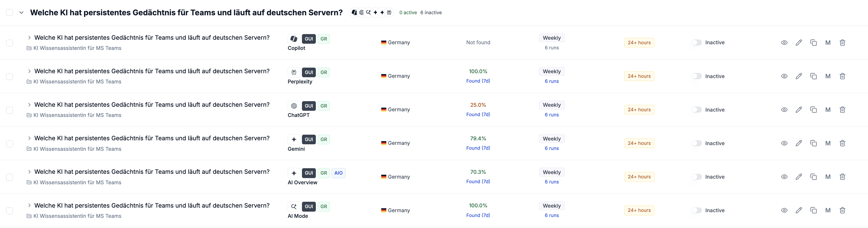
Task: Expand the AI Overview prompt row chevron
Action: [x=29, y=172]
